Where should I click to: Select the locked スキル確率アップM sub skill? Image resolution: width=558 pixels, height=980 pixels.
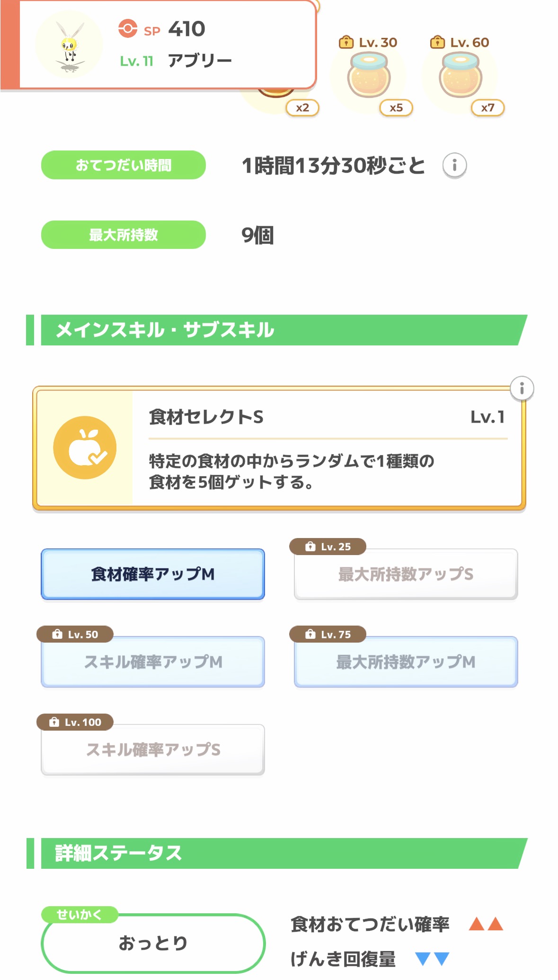tap(153, 662)
